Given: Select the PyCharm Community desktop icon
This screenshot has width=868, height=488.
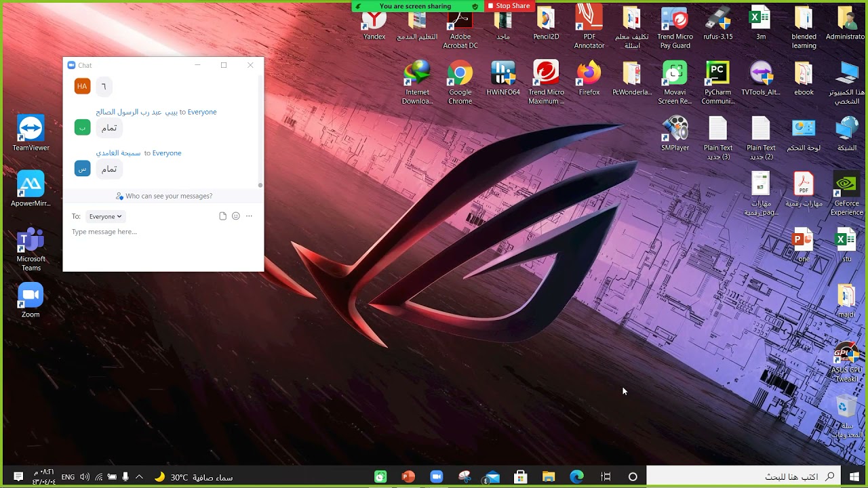Looking at the screenshot, I should point(717,83).
